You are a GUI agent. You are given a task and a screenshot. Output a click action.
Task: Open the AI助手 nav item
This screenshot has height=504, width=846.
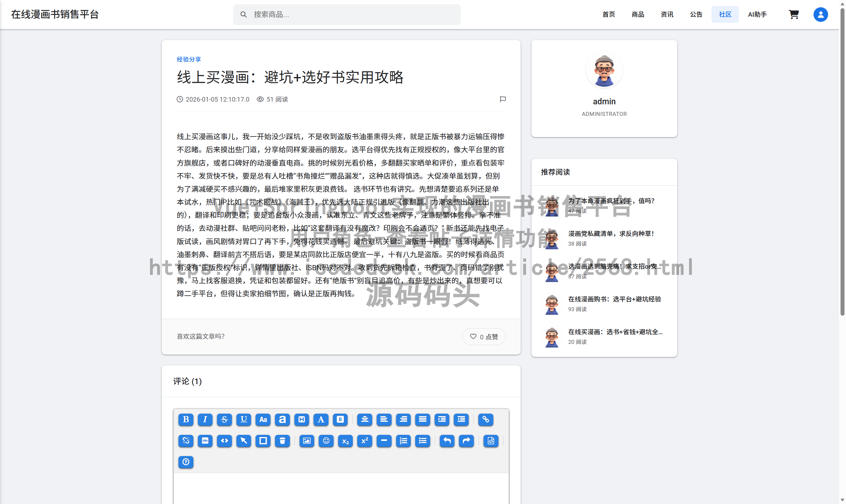click(x=757, y=14)
